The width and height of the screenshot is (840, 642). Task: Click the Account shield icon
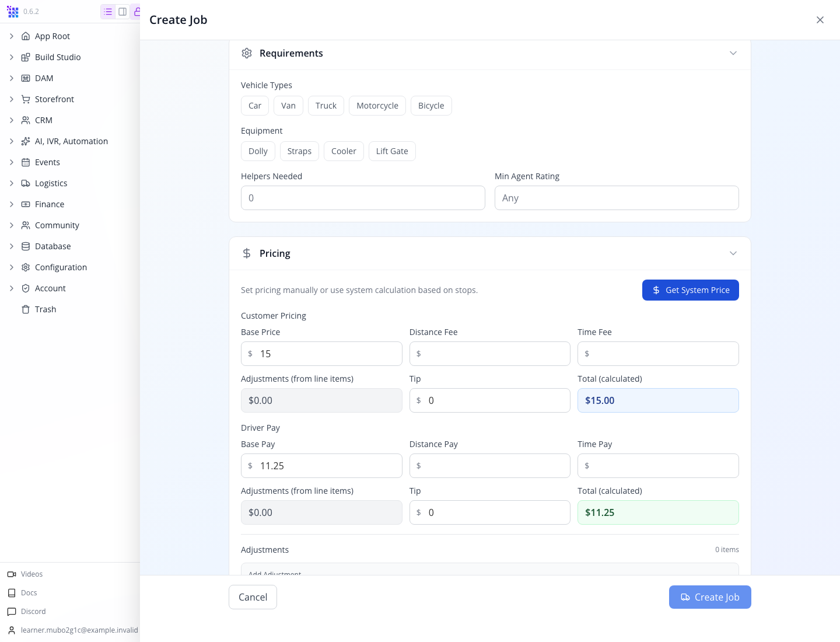(x=26, y=288)
